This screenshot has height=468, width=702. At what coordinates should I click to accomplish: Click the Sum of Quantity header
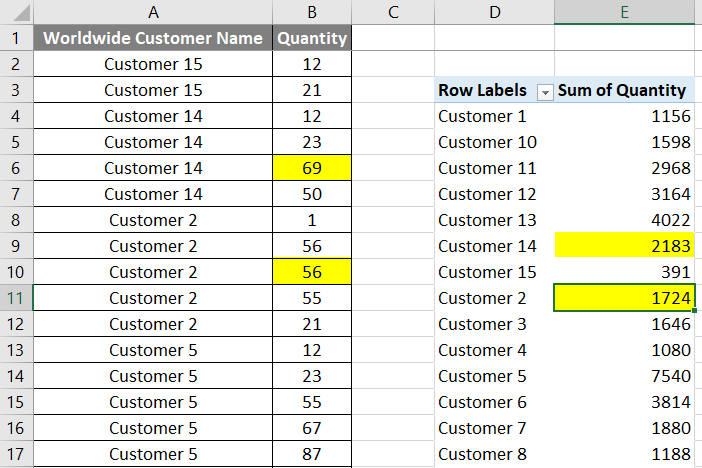pyautogui.click(x=625, y=90)
